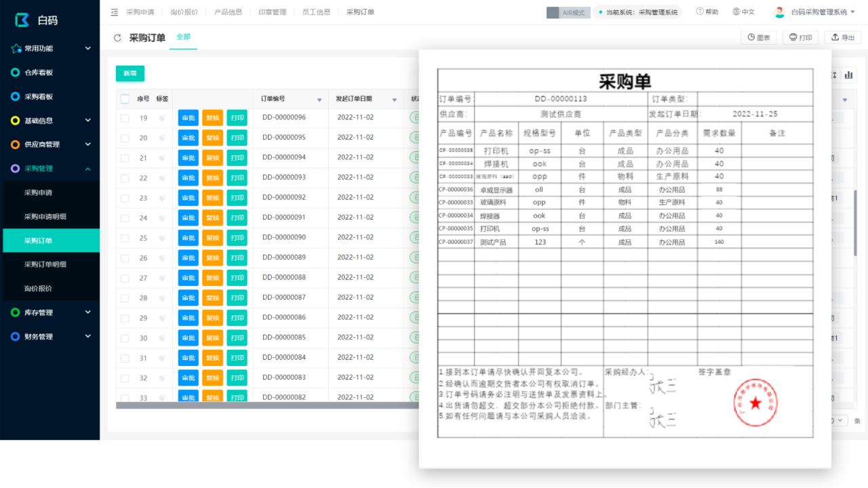Check the checkbox for row 21

(x=125, y=158)
